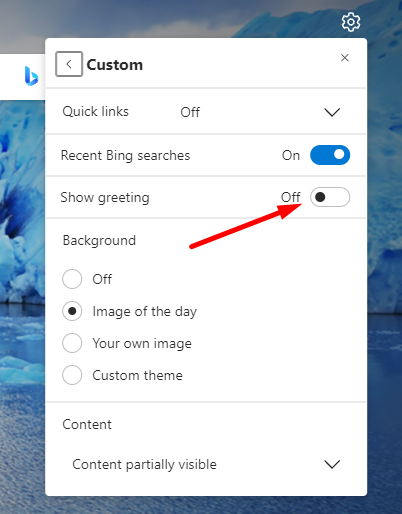Choose Your own image radio option

pyautogui.click(x=72, y=343)
